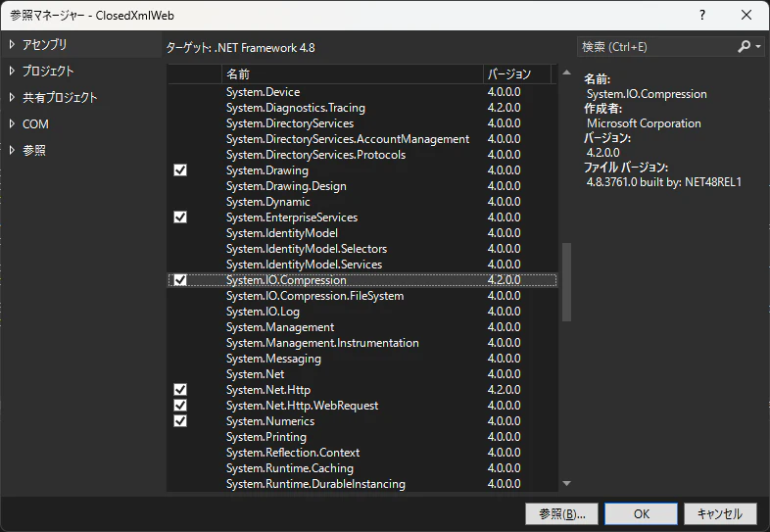This screenshot has height=532, width=770.
Task: Select the System.Printing row
Action: pyautogui.click(x=362, y=437)
